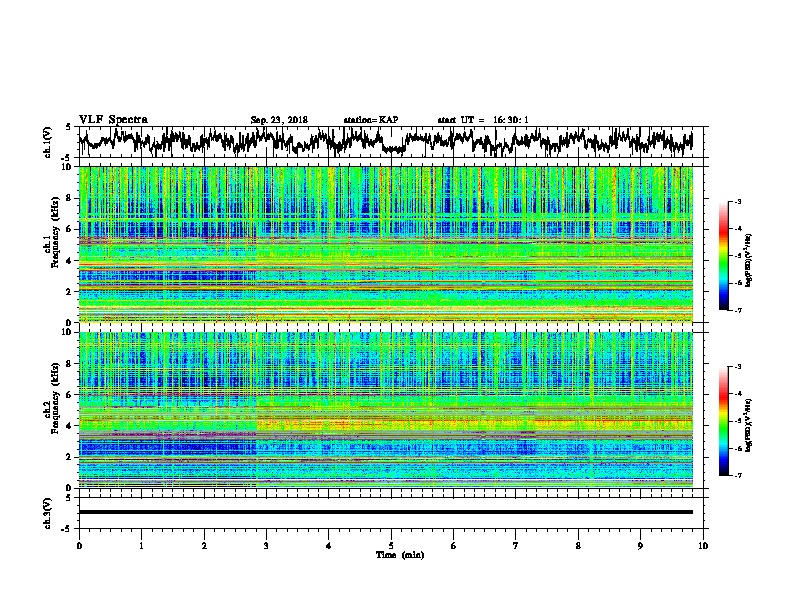This screenshot has width=792, height=612.
Task: Click the "ch.3(V)" axis label
Action: click(48, 513)
